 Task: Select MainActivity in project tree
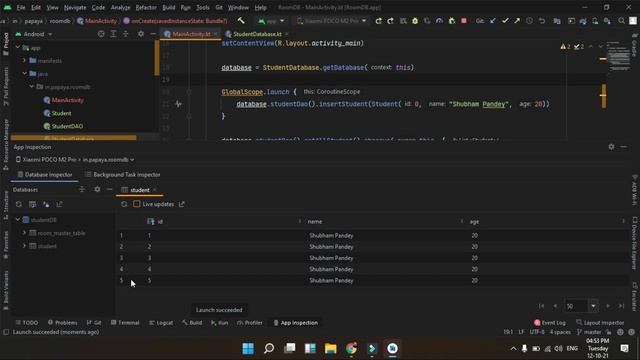(x=64, y=100)
